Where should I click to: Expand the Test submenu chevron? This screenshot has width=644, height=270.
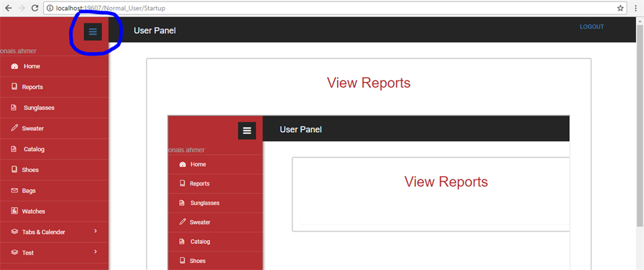coord(96,252)
